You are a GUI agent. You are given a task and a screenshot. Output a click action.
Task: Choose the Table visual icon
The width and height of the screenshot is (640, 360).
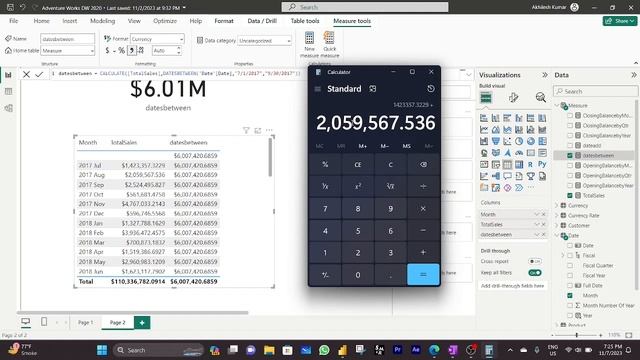[507, 164]
